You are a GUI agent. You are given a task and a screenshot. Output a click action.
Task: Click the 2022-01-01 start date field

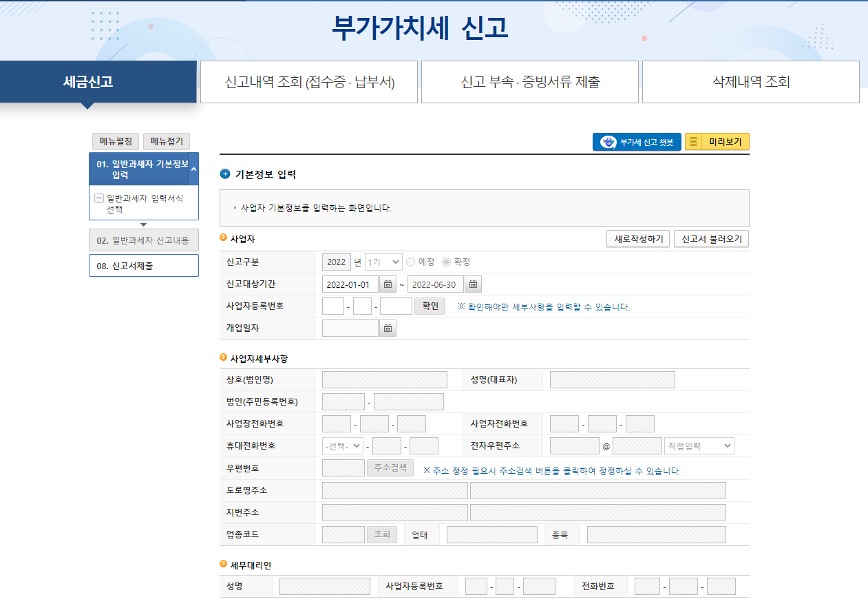[x=350, y=284]
